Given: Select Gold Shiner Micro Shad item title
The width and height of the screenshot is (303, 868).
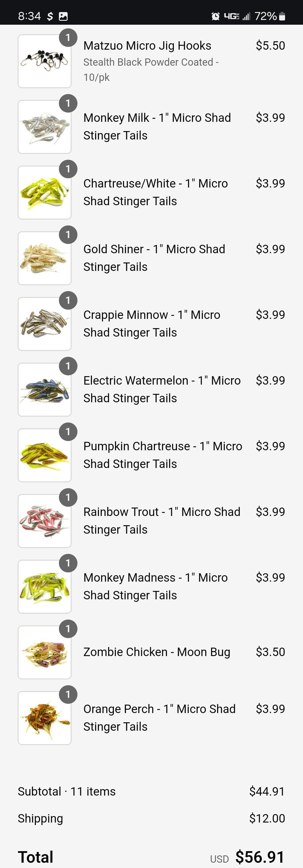Looking at the screenshot, I should pyautogui.click(x=154, y=258).
